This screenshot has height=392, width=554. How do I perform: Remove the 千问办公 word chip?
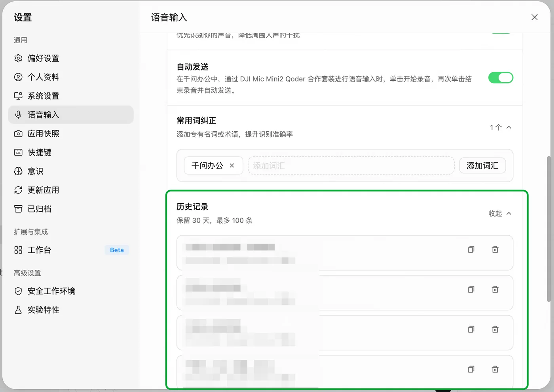[232, 166]
